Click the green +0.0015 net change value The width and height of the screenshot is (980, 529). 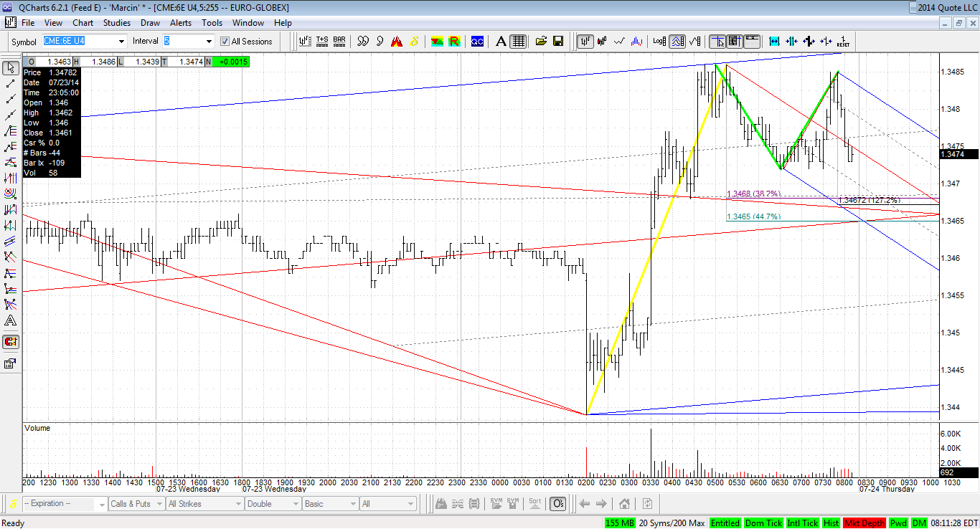(231, 62)
